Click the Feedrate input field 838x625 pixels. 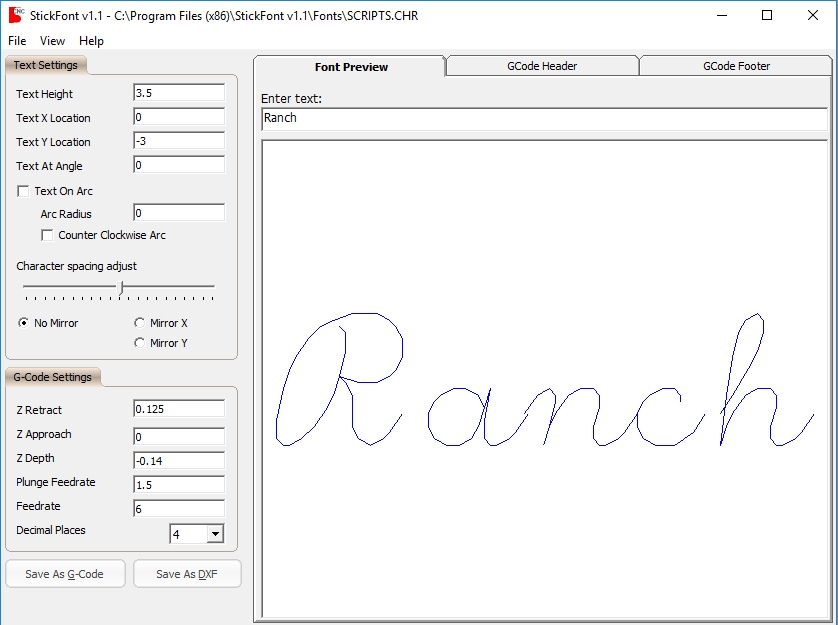pyautogui.click(x=179, y=508)
